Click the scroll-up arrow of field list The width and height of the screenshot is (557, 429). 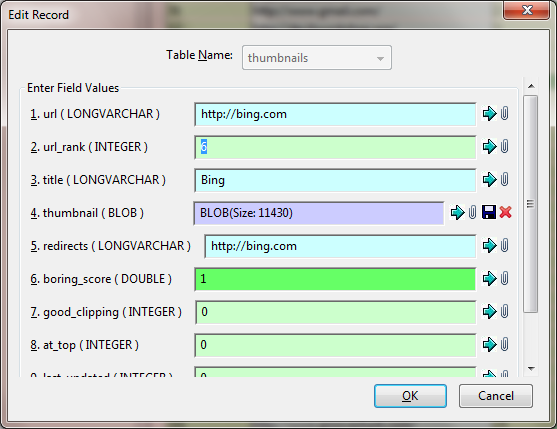point(531,86)
